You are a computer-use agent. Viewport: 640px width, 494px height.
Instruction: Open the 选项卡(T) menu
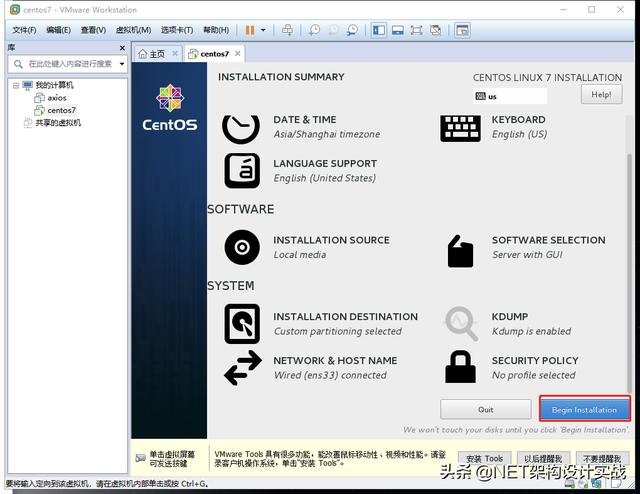177,30
